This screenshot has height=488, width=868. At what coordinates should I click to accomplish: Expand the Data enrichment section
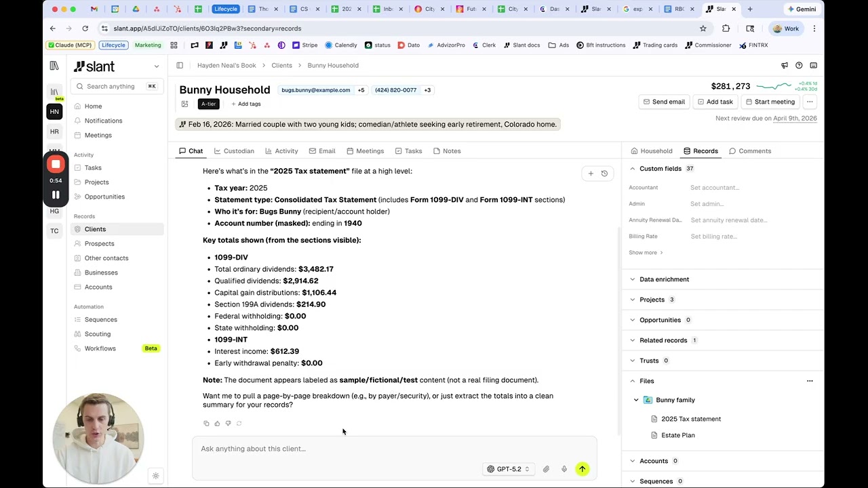[x=633, y=279]
